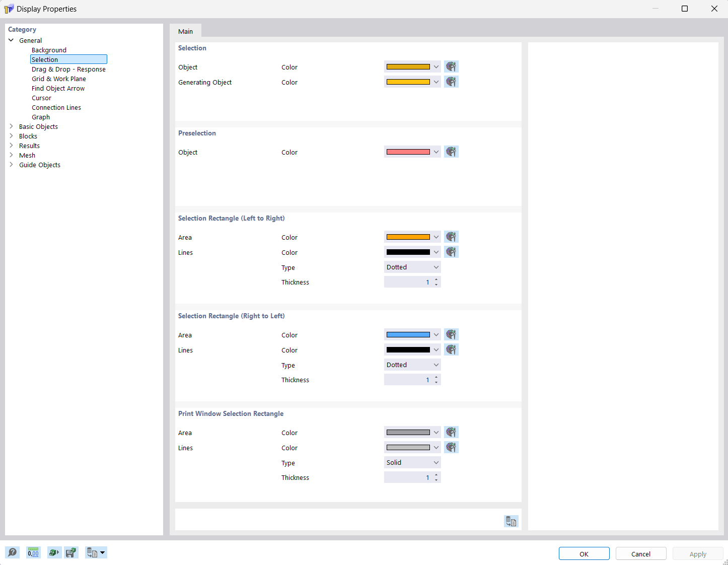Image resolution: width=728 pixels, height=565 pixels.
Task: Close the Display Properties dialog
Action: click(714, 9)
